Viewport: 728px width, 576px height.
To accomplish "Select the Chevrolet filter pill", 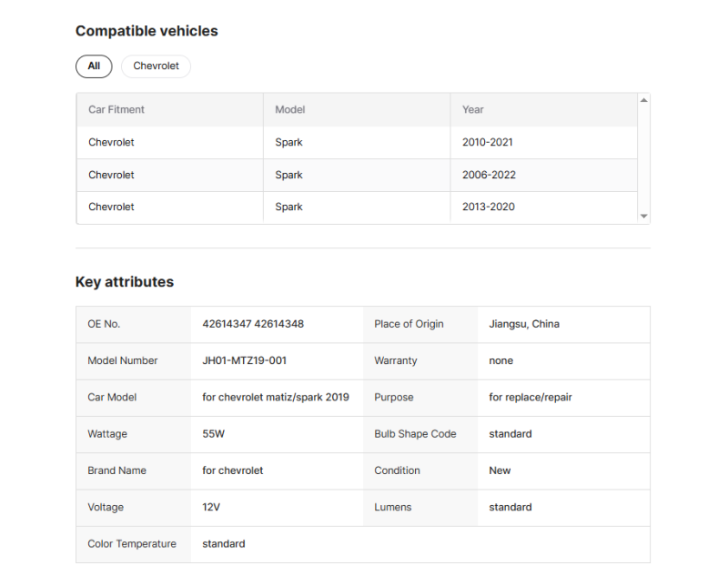I will tap(156, 66).
